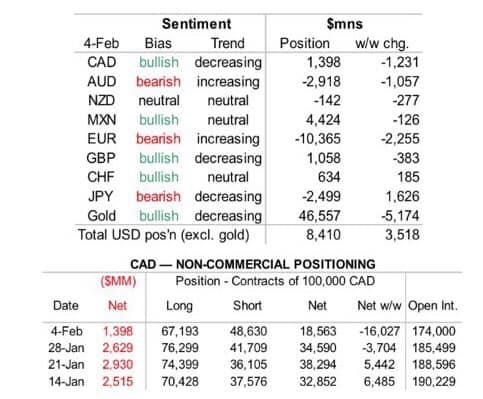The image size is (483, 399).
Task: Select the AUD bearish bias cell
Action: pyautogui.click(x=159, y=82)
